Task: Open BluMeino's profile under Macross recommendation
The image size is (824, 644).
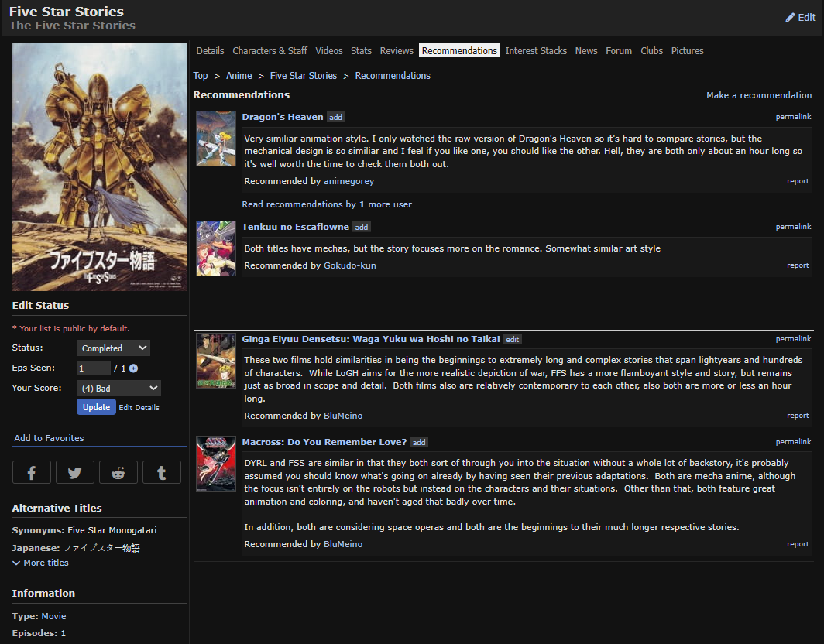Action: (343, 544)
